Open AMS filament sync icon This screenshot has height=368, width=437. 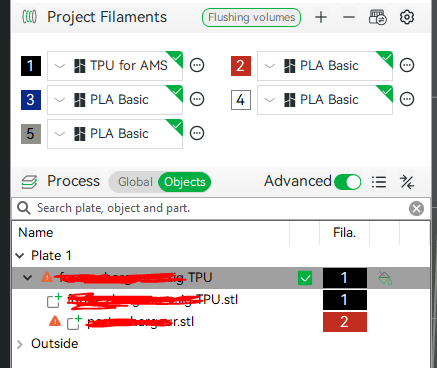(378, 17)
